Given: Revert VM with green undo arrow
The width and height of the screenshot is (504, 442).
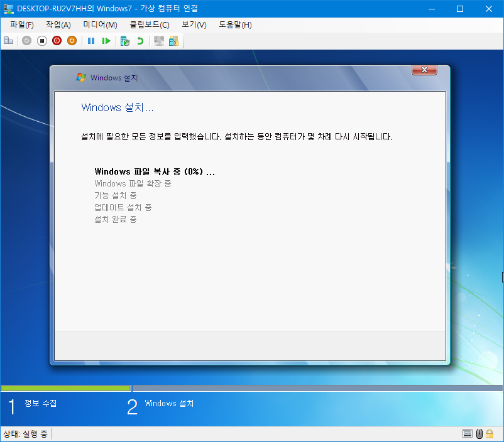Looking at the screenshot, I should (x=140, y=41).
